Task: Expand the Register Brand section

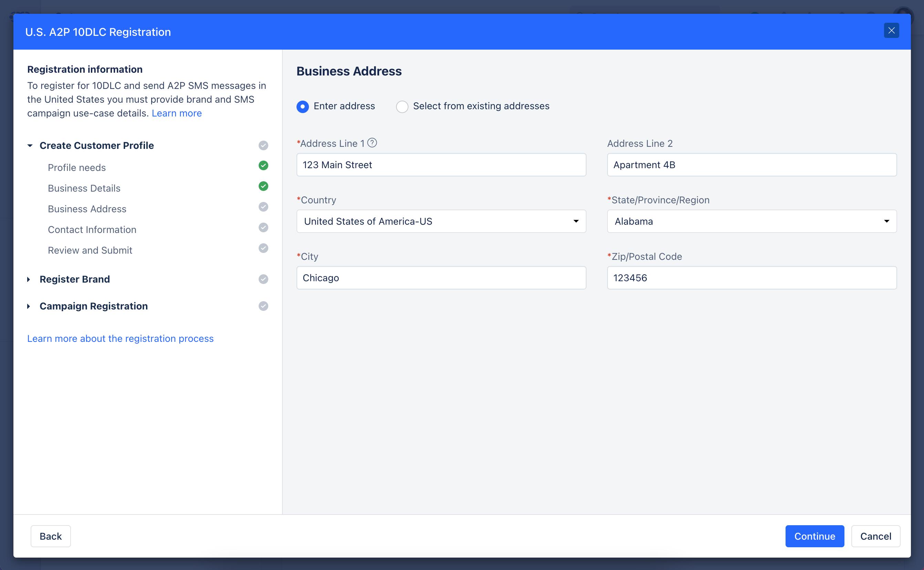Action: coord(29,279)
